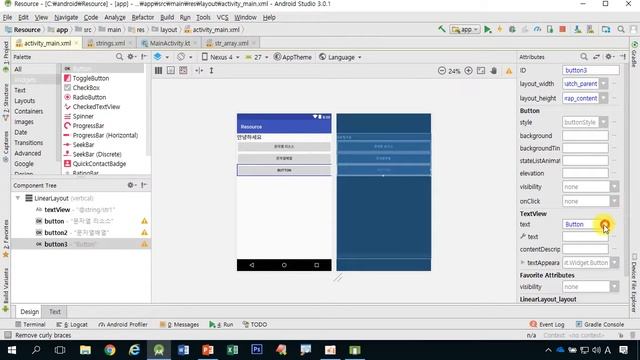Click the background attribute field
The height and width of the screenshot is (360, 640).
tap(585, 136)
